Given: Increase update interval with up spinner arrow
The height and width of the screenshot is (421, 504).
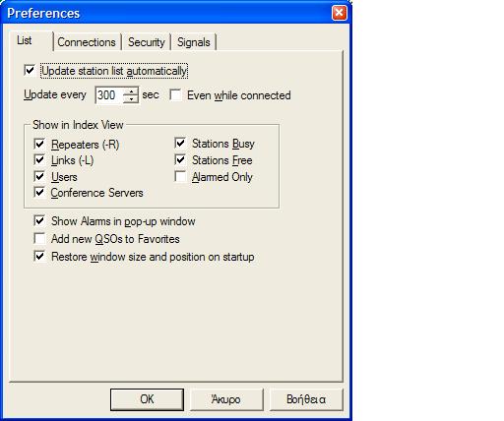Looking at the screenshot, I should [131, 91].
